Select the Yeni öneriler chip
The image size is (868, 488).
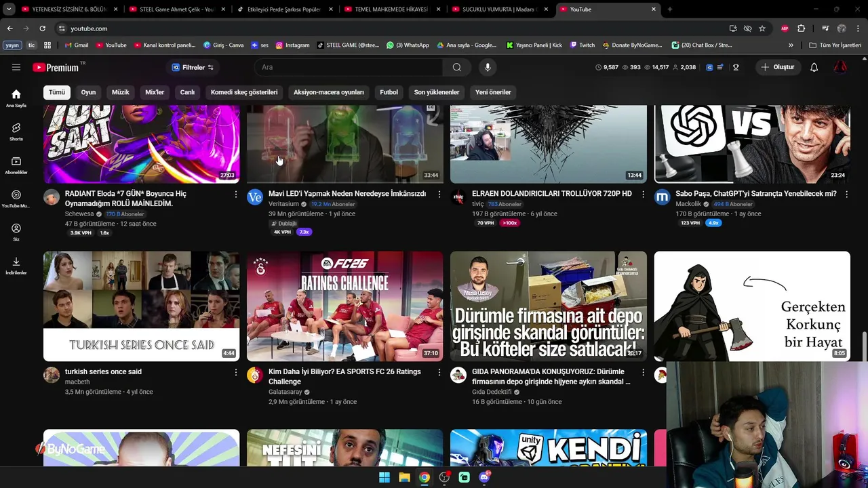493,92
